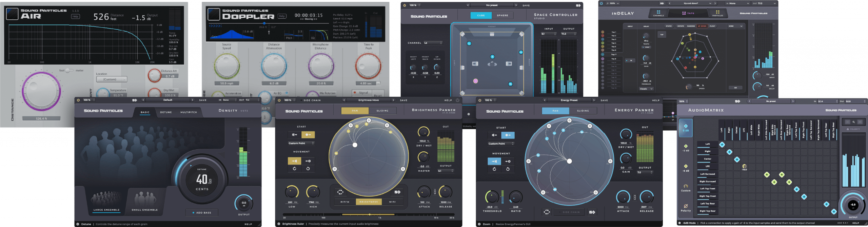Image resolution: width=868 pixels, height=227 pixels.
Task: Select the Custom gain mode in AudioMatrix
Action: pos(686,188)
